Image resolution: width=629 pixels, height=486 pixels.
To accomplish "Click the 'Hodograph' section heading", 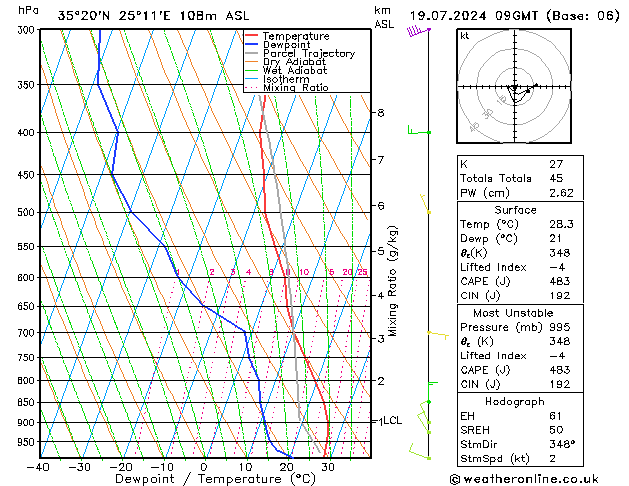I will point(515,402).
